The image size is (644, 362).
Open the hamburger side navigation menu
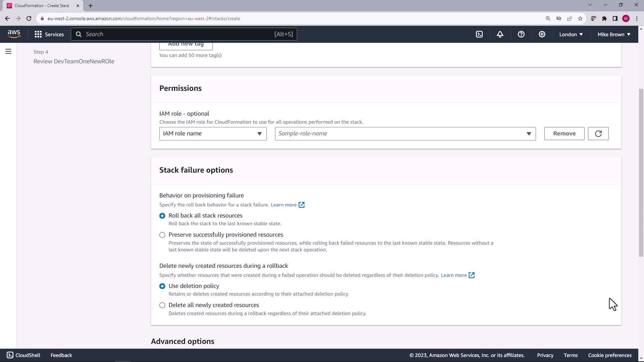pyautogui.click(x=8, y=51)
